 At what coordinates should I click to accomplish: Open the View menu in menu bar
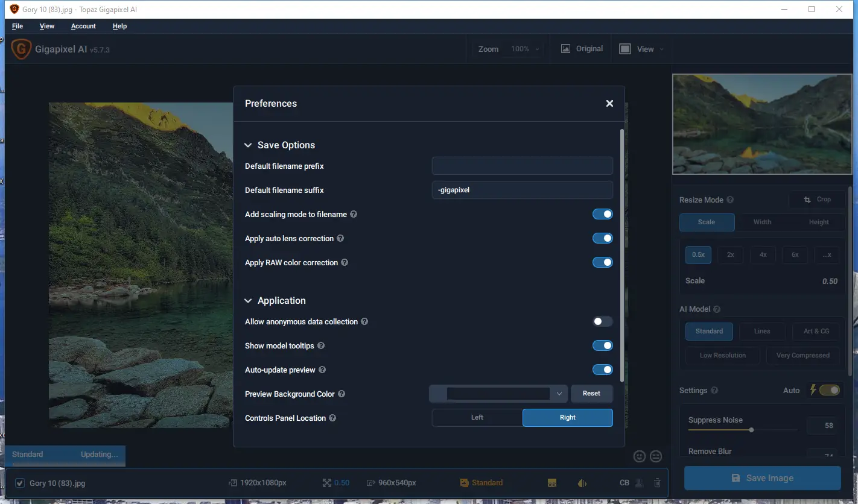pos(47,26)
